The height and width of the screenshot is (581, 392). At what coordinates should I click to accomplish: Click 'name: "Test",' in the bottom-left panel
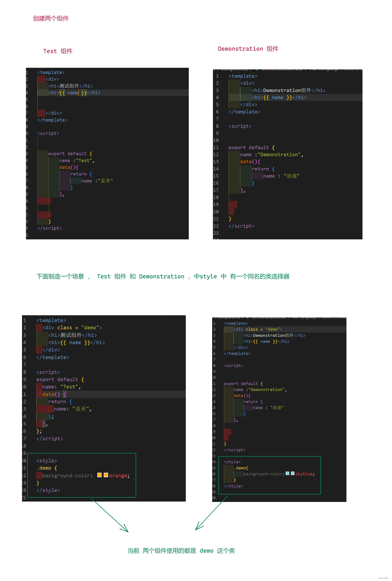point(61,387)
